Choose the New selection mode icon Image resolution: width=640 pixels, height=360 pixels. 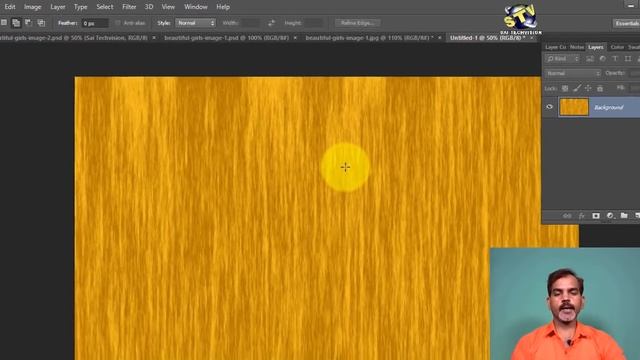(4, 23)
